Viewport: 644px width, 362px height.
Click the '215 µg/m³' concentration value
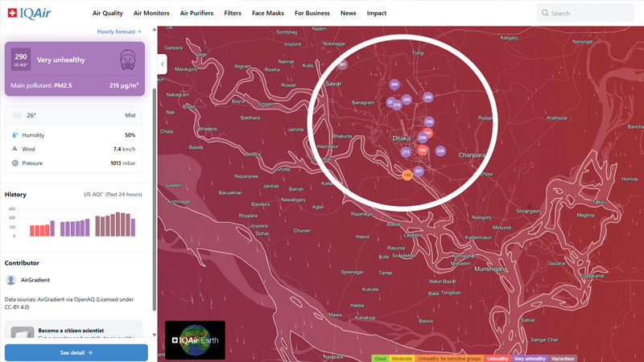(124, 85)
